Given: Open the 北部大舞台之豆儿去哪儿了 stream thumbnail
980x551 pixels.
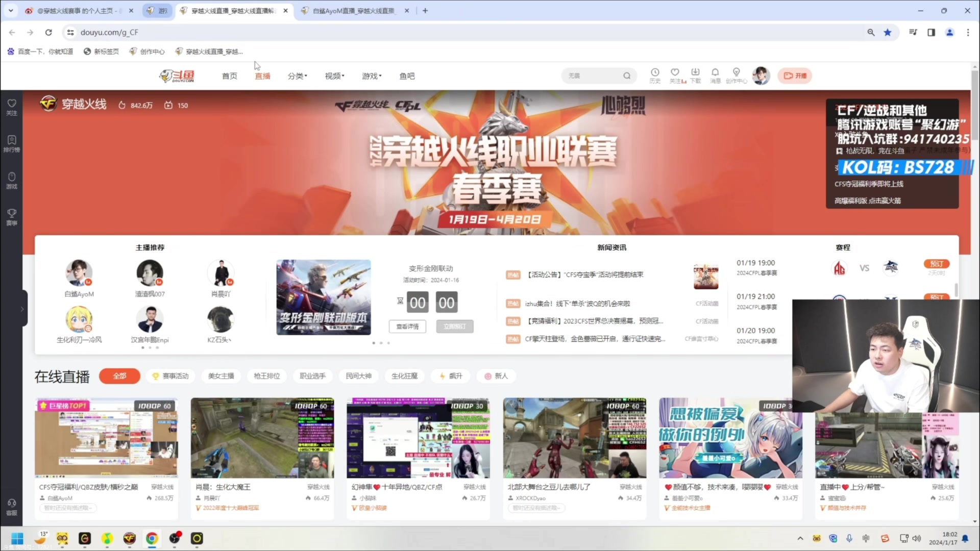Looking at the screenshot, I should tap(575, 438).
